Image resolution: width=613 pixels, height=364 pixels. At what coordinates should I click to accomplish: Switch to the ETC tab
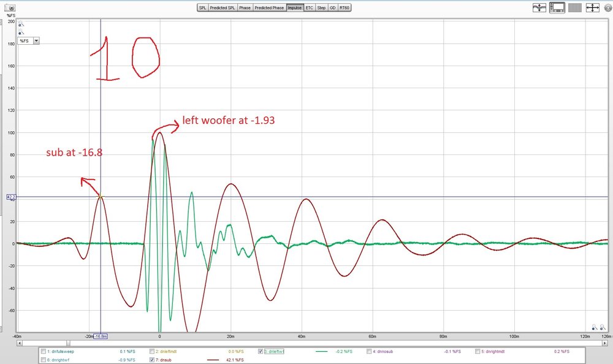[309, 7]
